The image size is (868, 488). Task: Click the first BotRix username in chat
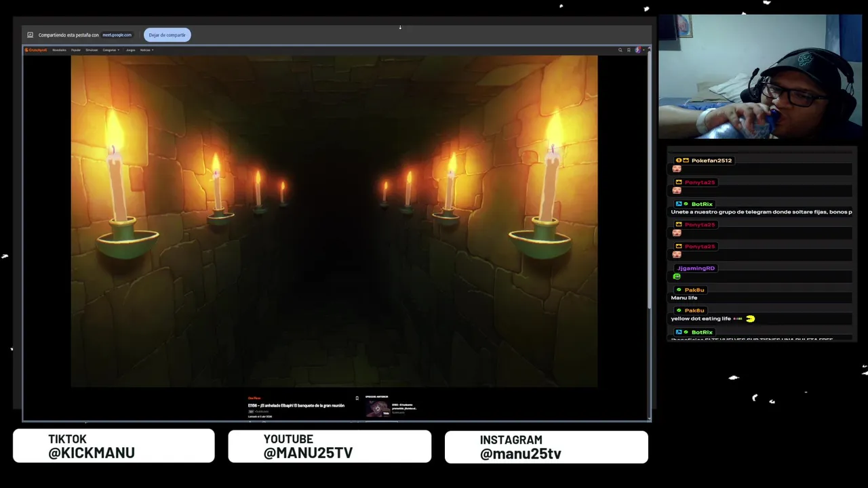click(702, 204)
